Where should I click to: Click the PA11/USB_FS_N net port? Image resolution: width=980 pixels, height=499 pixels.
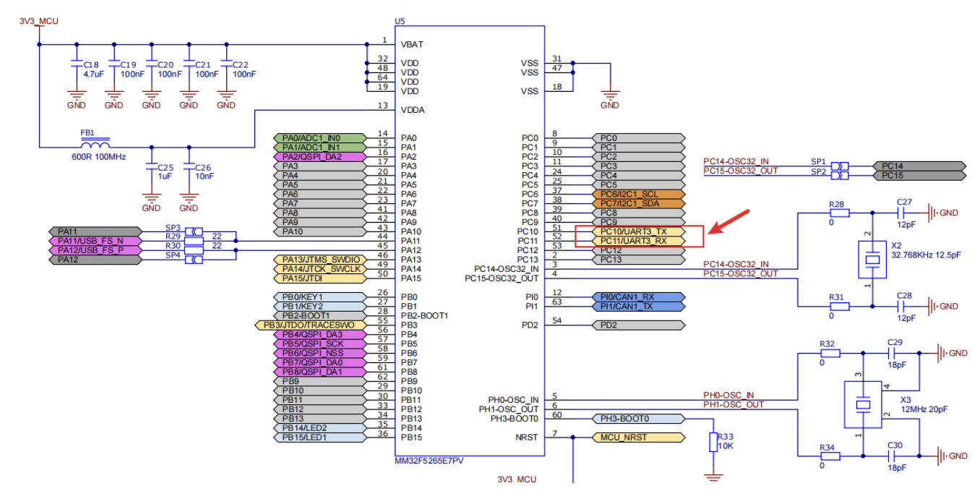[96, 240]
